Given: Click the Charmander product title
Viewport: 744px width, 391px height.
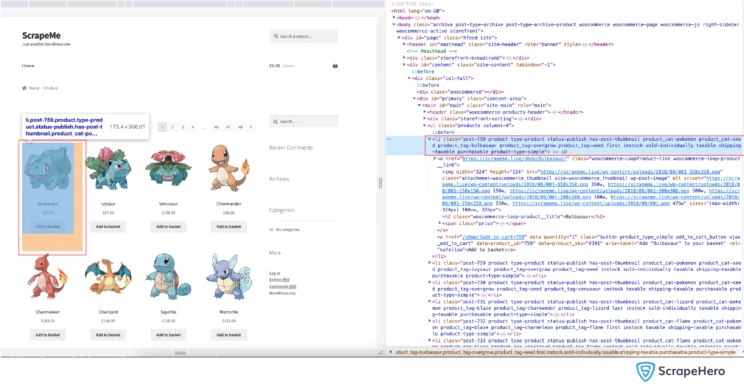Looking at the screenshot, I should coord(229,204).
